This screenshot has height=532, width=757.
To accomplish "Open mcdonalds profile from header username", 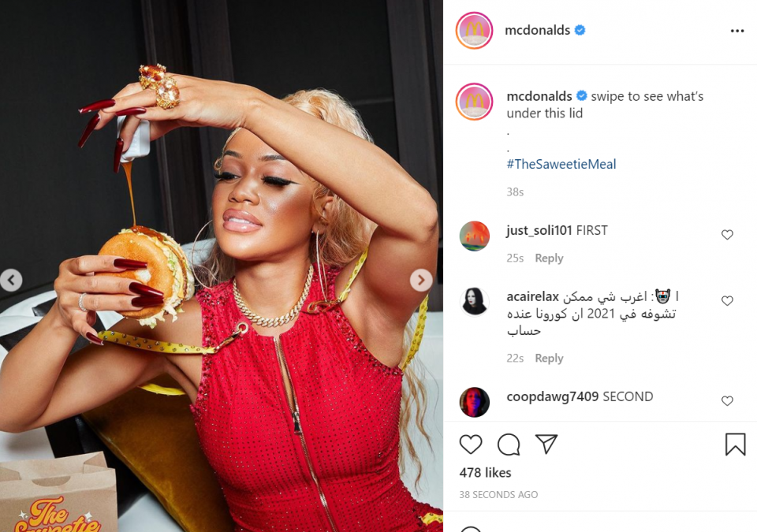I will [x=537, y=30].
